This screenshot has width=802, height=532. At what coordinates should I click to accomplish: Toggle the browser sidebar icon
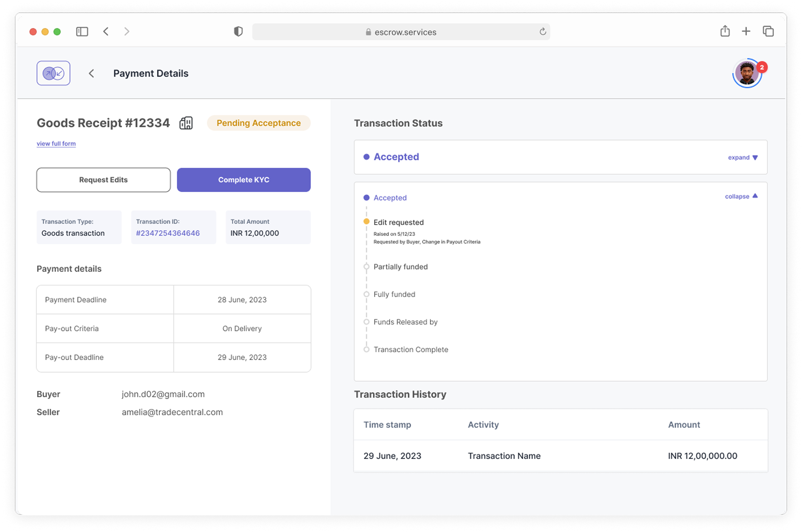82,32
